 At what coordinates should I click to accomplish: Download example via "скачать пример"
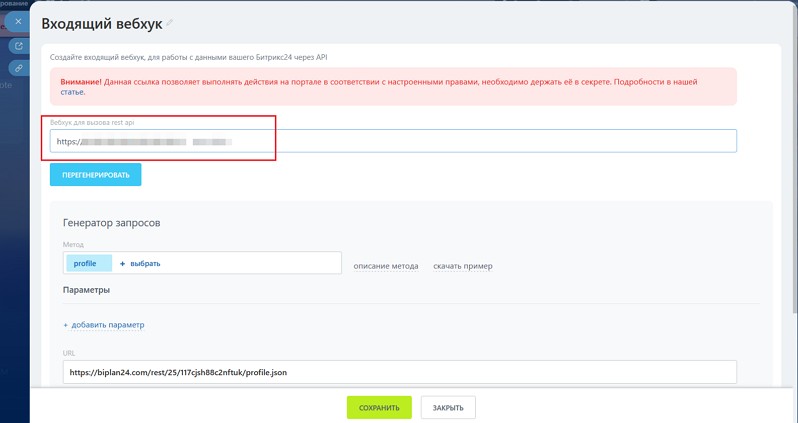[463, 266]
